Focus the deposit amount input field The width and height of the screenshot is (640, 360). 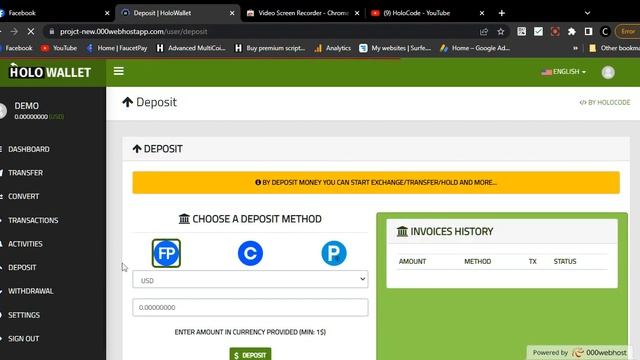coord(250,307)
